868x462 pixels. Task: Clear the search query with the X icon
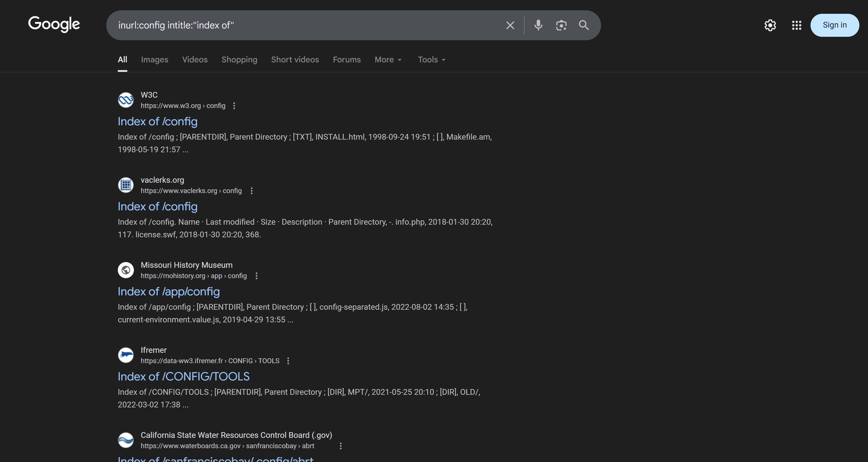pos(509,25)
